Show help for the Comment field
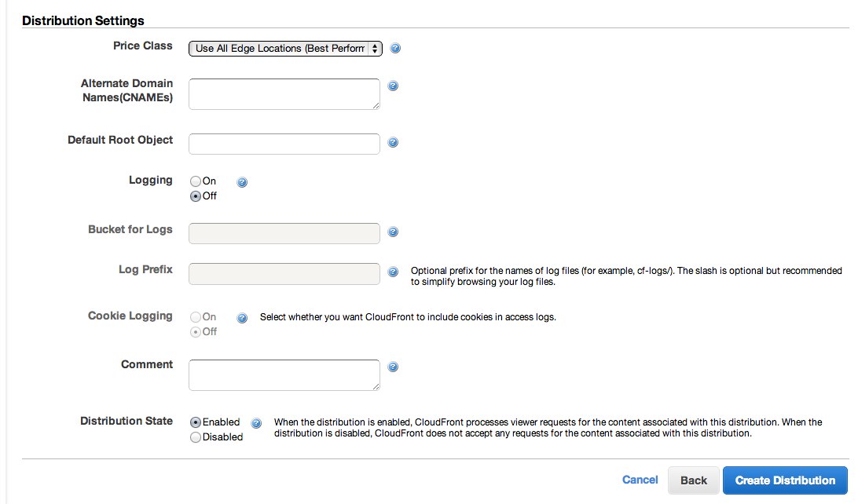This screenshot has height=504, width=858. point(393,367)
